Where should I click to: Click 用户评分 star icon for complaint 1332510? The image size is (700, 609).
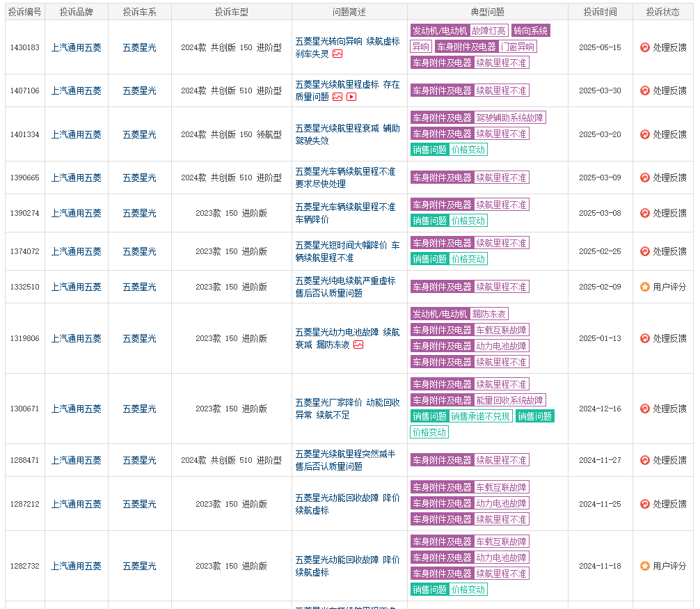(x=644, y=287)
